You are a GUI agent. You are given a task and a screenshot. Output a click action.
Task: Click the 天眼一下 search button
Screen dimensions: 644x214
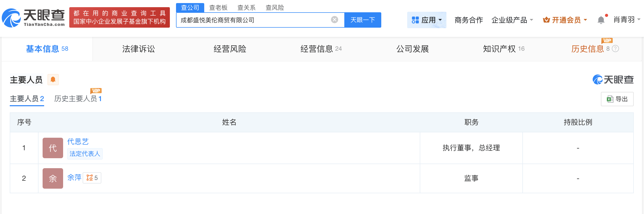coord(363,20)
